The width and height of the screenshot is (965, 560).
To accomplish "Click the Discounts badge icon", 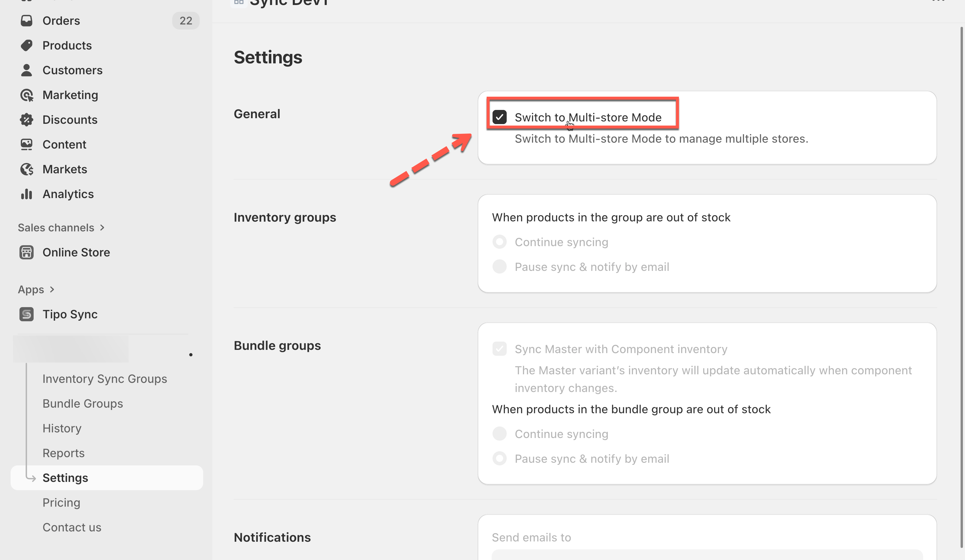I will tap(27, 120).
